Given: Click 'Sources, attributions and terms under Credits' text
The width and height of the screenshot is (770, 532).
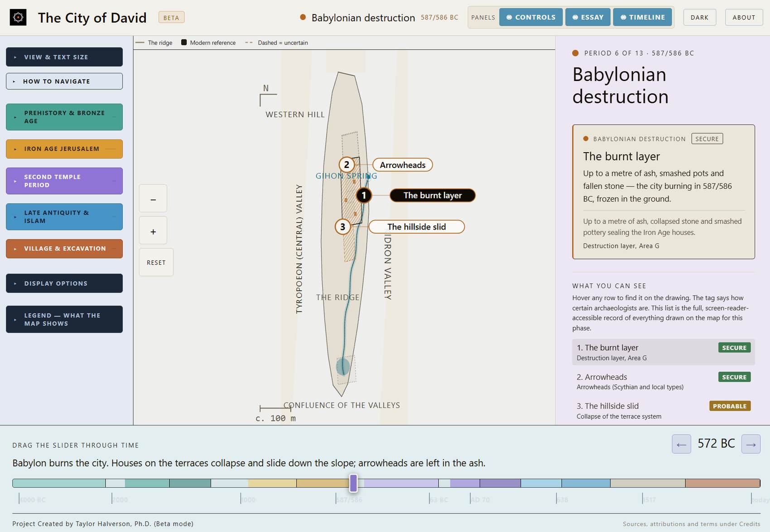Looking at the screenshot, I should point(692,524).
